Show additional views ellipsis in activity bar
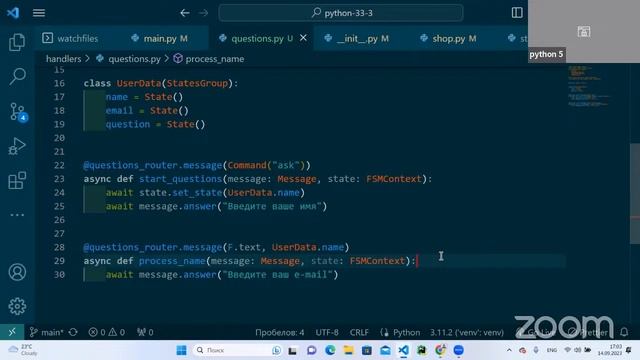The width and height of the screenshot is (640, 360). [x=17, y=215]
